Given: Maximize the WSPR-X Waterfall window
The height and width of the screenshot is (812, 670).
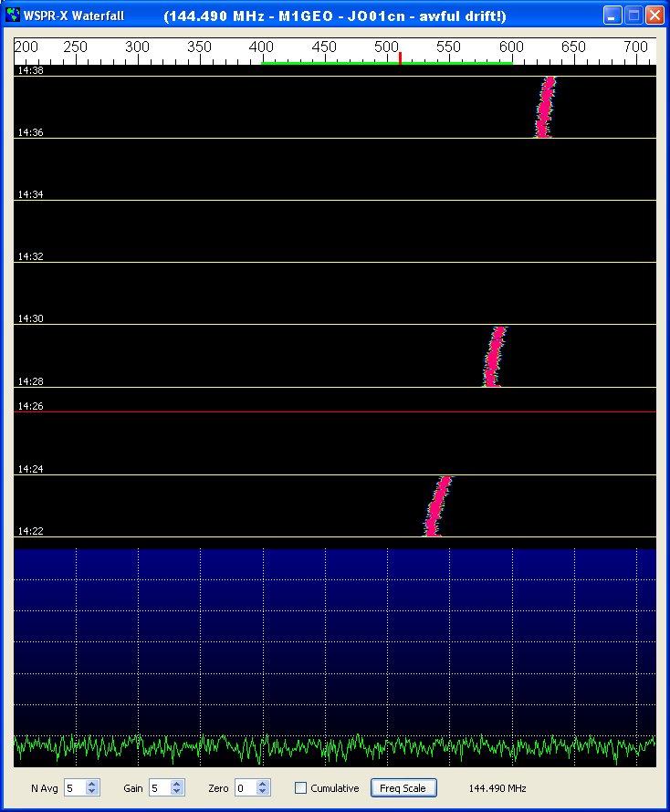Looking at the screenshot, I should tap(633, 15).
